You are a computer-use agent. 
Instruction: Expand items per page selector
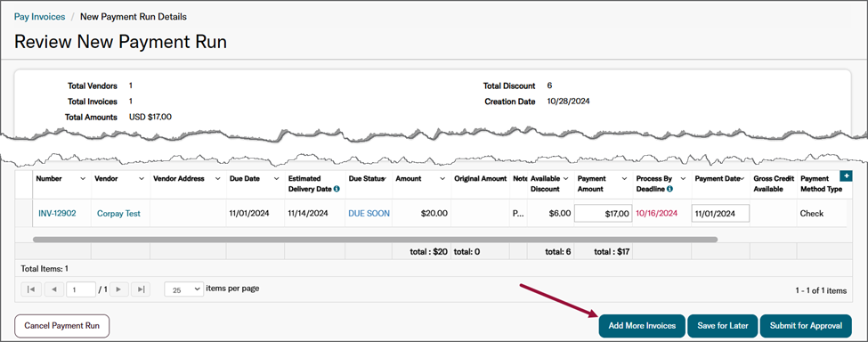click(184, 289)
